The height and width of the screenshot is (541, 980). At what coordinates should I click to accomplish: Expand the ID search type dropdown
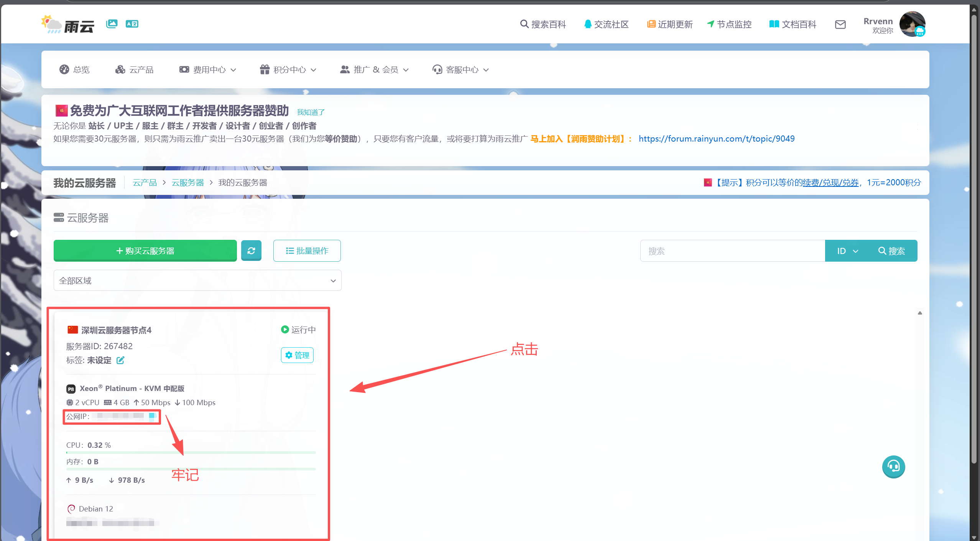coord(847,251)
